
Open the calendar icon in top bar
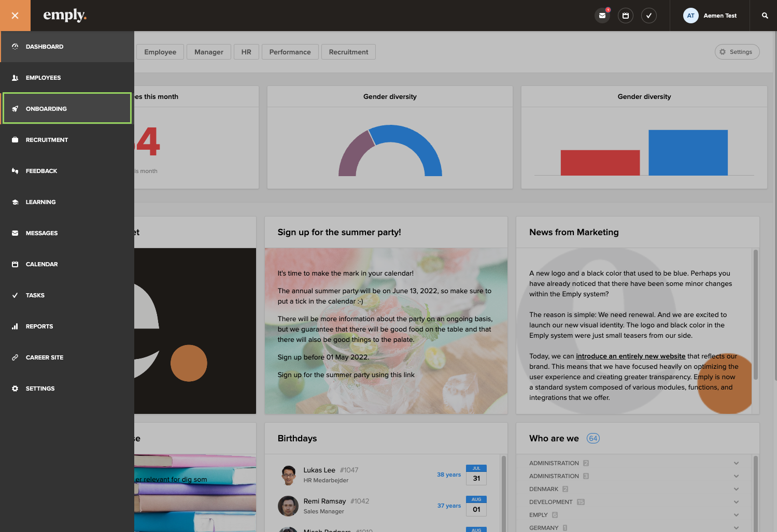coord(626,16)
